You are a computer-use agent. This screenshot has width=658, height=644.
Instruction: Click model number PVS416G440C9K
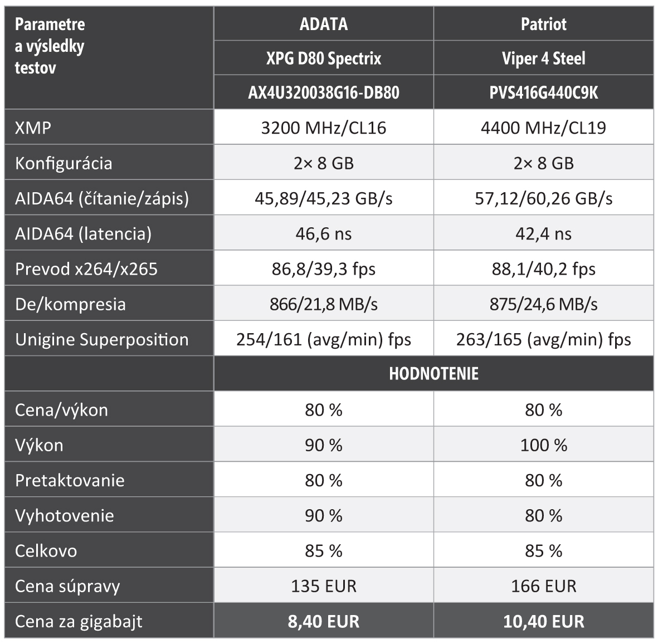[543, 92]
